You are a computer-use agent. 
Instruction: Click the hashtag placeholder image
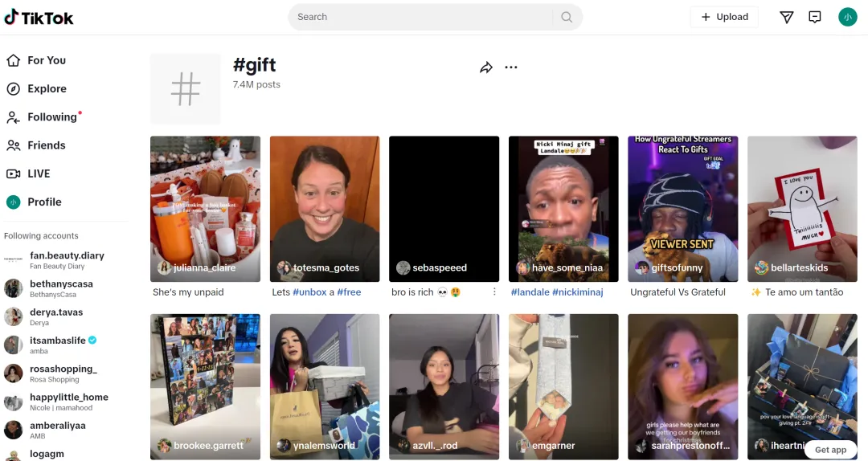[x=186, y=88]
